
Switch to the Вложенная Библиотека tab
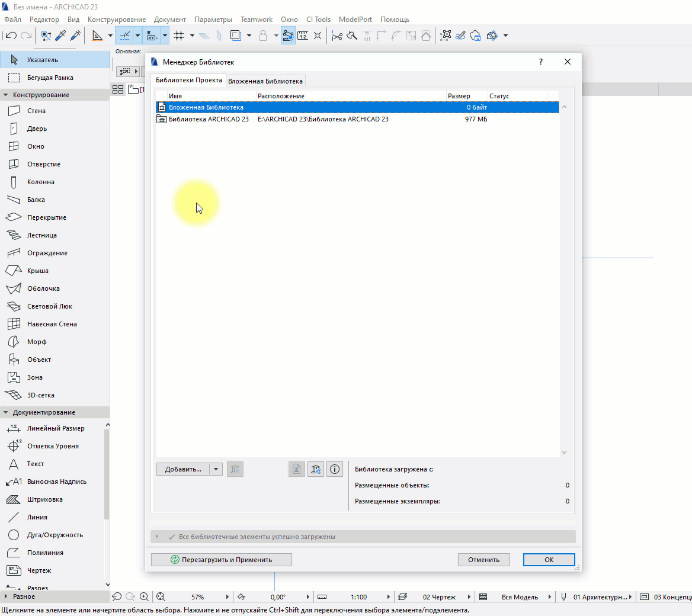pyautogui.click(x=265, y=81)
